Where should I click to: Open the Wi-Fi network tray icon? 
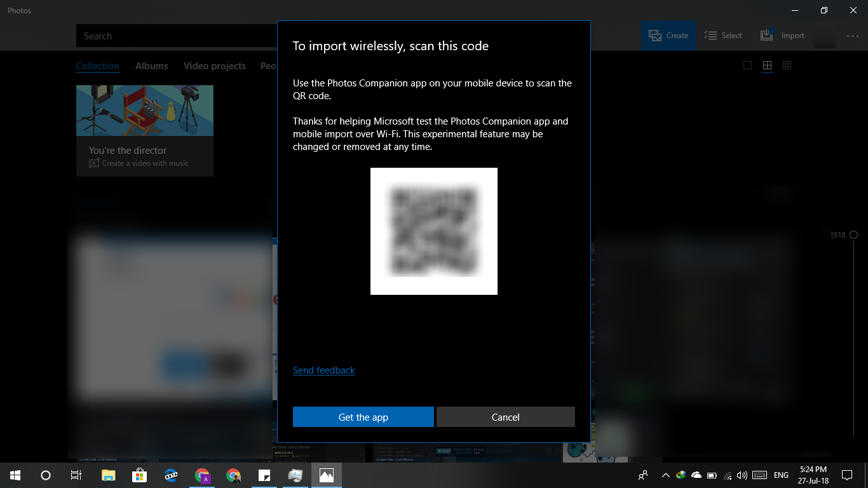728,475
